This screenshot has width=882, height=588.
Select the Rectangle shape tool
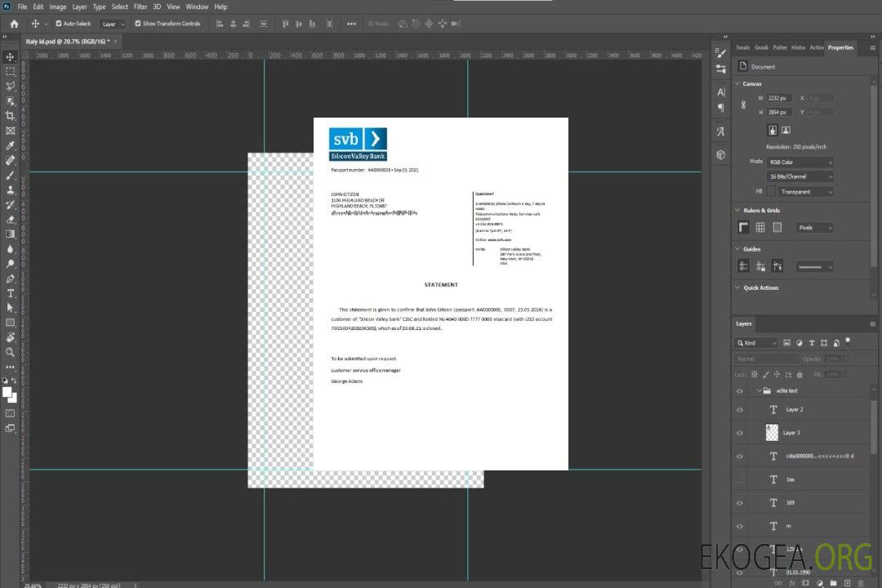[x=10, y=323]
